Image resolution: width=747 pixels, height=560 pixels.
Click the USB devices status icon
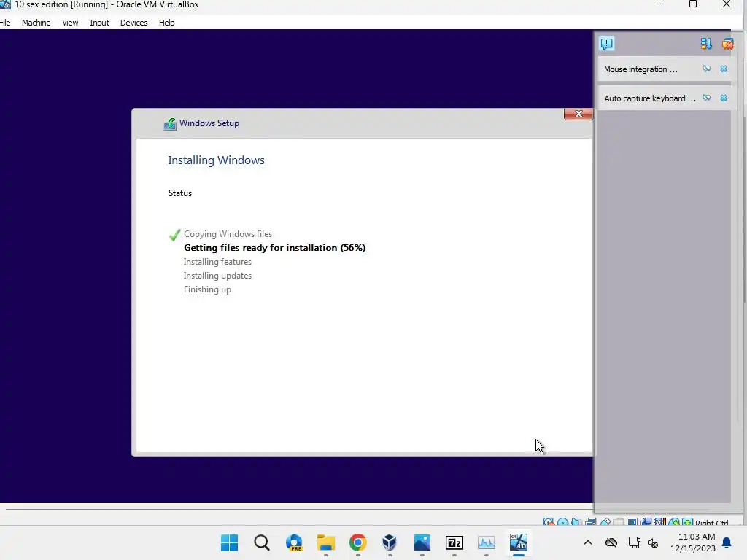(x=605, y=522)
